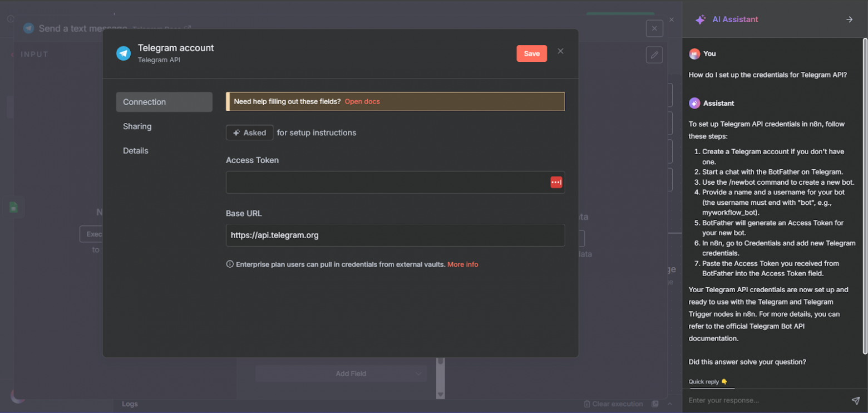Image resolution: width=868 pixels, height=413 pixels.
Task: Focus the Base URL input field
Action: (395, 235)
